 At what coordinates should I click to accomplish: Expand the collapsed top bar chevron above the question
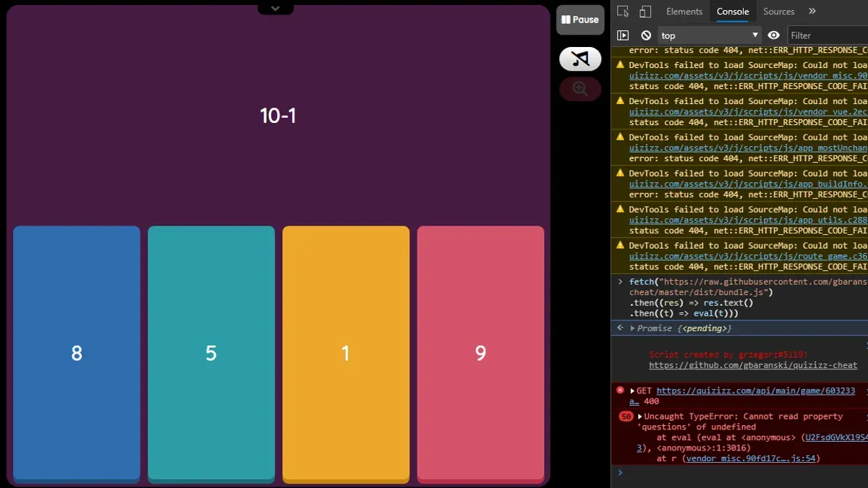point(276,8)
